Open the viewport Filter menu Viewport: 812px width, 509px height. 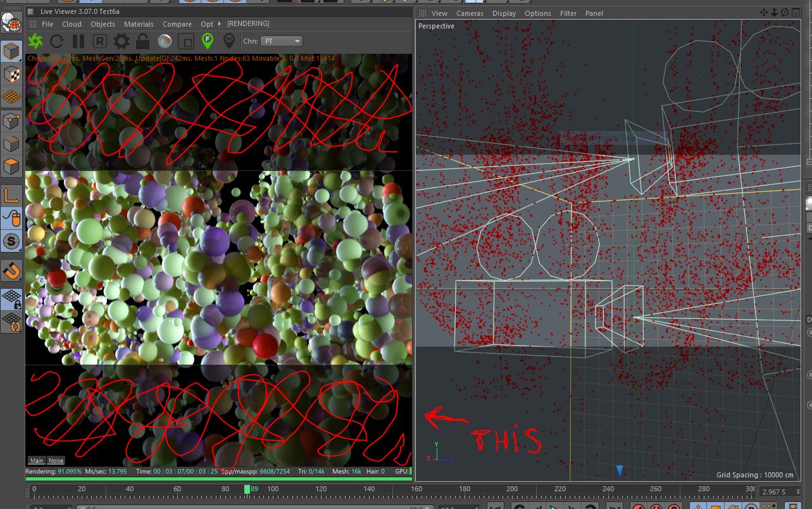click(x=568, y=13)
